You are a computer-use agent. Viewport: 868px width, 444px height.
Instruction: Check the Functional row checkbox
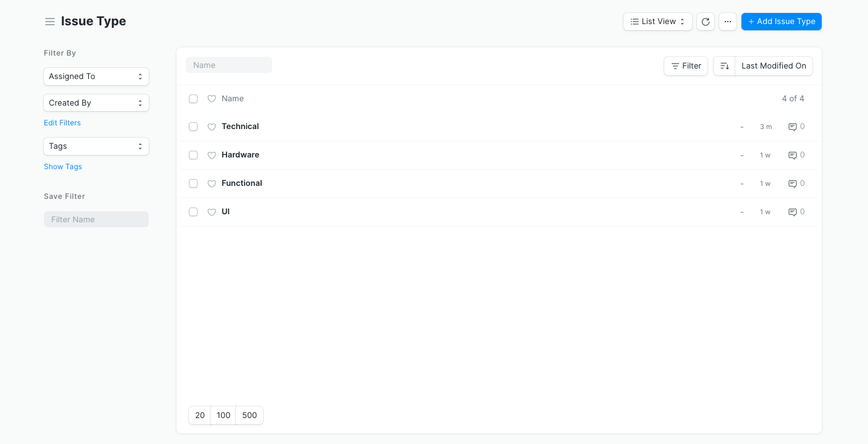click(193, 183)
